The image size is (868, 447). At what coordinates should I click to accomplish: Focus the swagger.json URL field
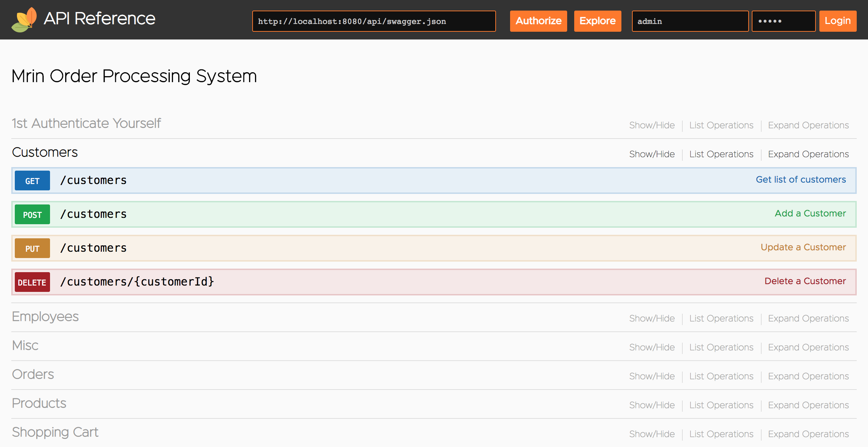click(374, 21)
